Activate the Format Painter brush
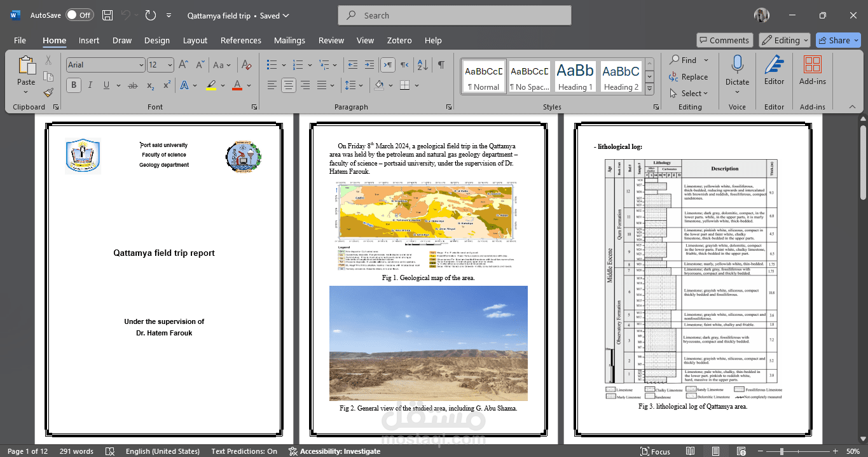Viewport: 868px width, 457px height. (48, 92)
